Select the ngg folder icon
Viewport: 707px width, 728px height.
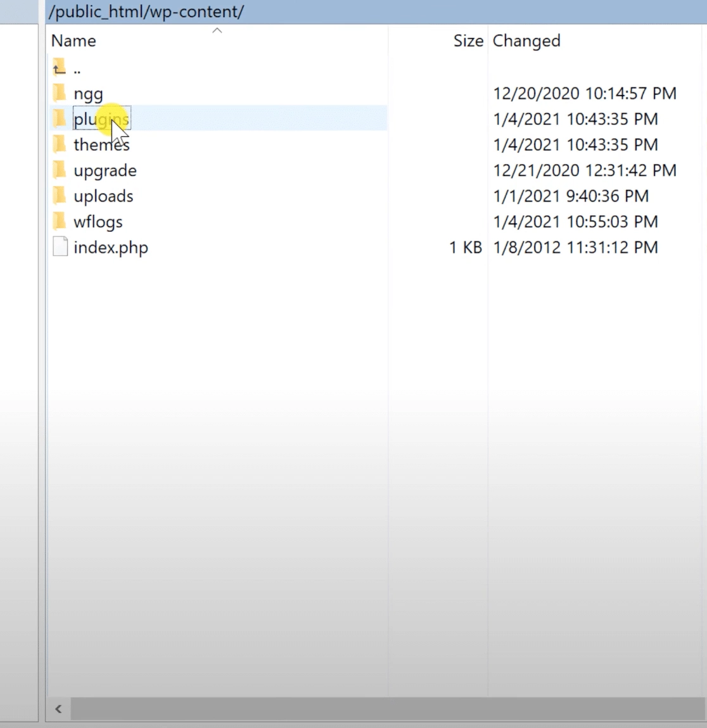(59, 93)
